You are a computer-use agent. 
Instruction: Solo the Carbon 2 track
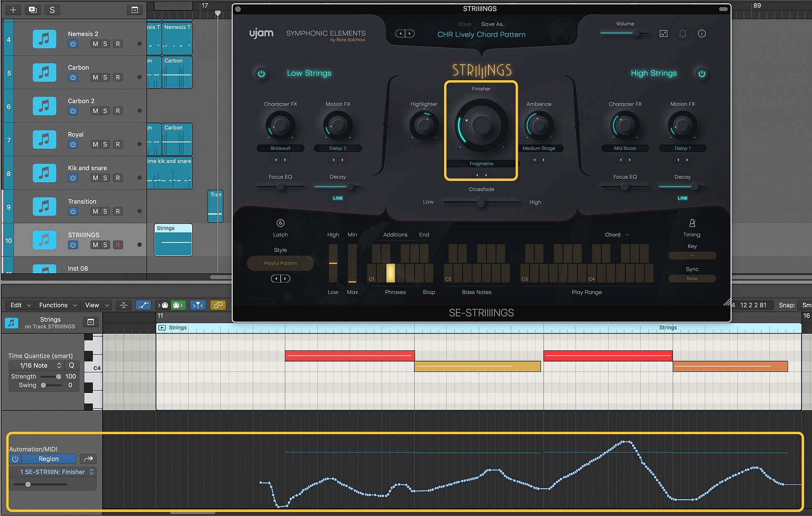point(105,111)
